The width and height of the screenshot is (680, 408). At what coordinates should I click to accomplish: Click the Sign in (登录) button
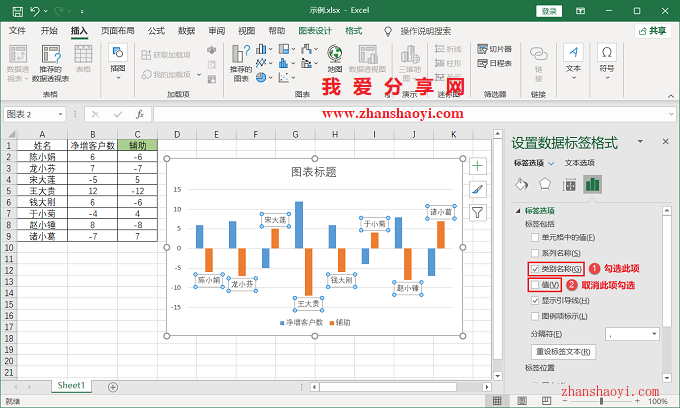(x=549, y=11)
